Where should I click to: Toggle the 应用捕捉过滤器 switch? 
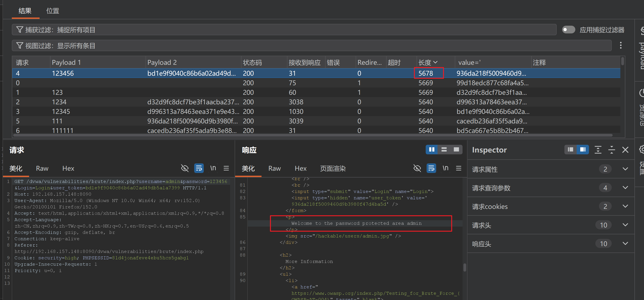pos(569,30)
